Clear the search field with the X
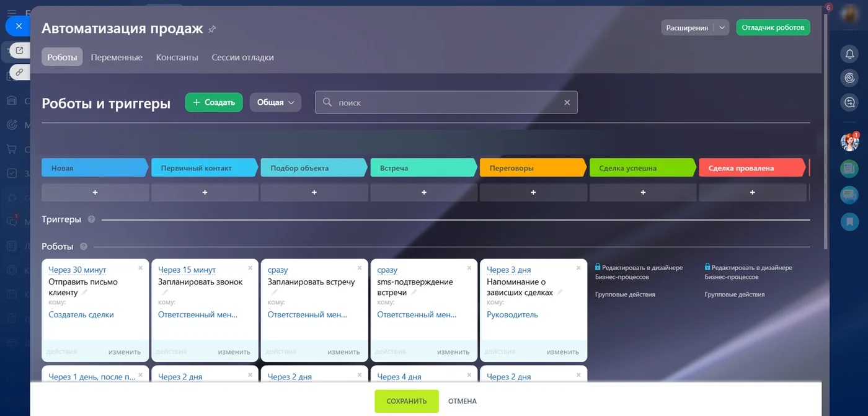The height and width of the screenshot is (416, 868). pyautogui.click(x=567, y=103)
